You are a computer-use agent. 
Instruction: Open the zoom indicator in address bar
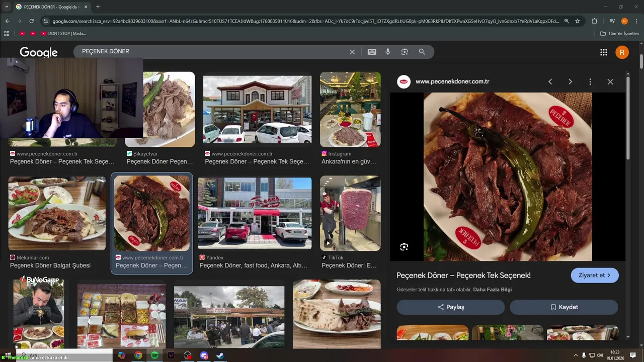pyautogui.click(x=567, y=21)
